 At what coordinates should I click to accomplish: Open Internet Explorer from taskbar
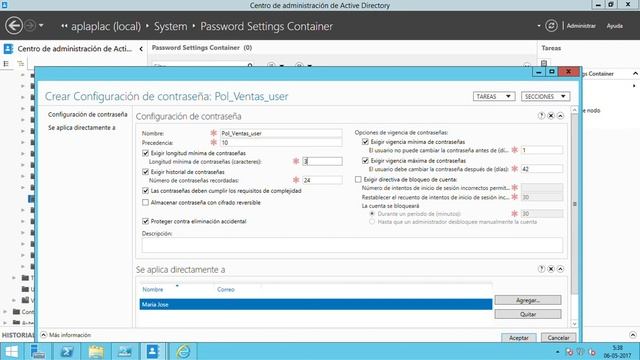(x=183, y=351)
